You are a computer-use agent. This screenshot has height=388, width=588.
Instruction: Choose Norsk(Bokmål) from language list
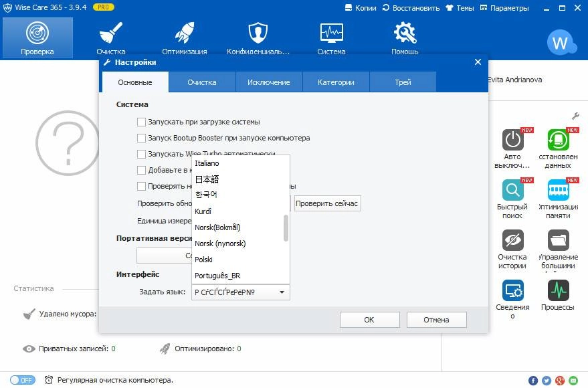tap(241, 227)
